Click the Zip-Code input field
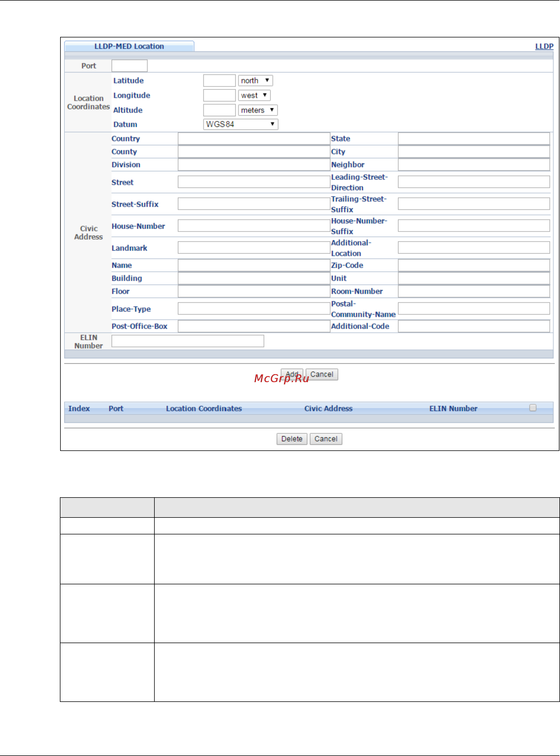The width and height of the screenshot is (560, 756). click(x=474, y=265)
